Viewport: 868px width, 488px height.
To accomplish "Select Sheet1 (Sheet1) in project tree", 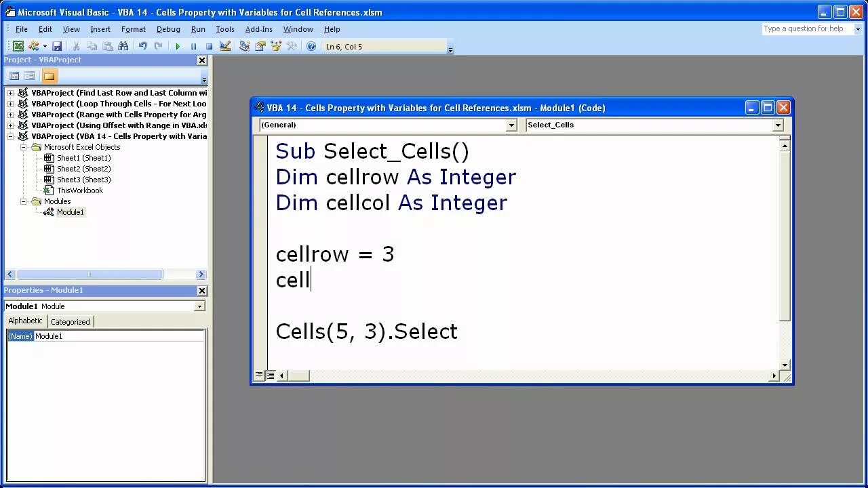I will coord(83,158).
